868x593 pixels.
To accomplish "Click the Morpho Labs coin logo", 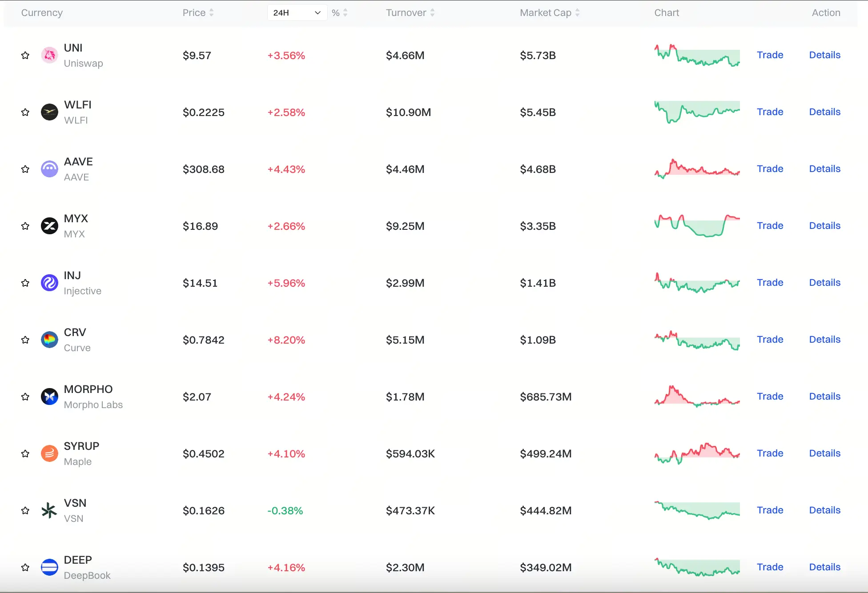I will point(49,397).
